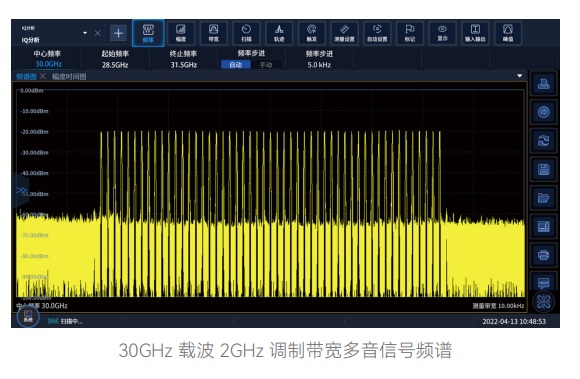The image size is (580, 379).
Task: Click the -20.00dBm axis label
Action: 34,132
